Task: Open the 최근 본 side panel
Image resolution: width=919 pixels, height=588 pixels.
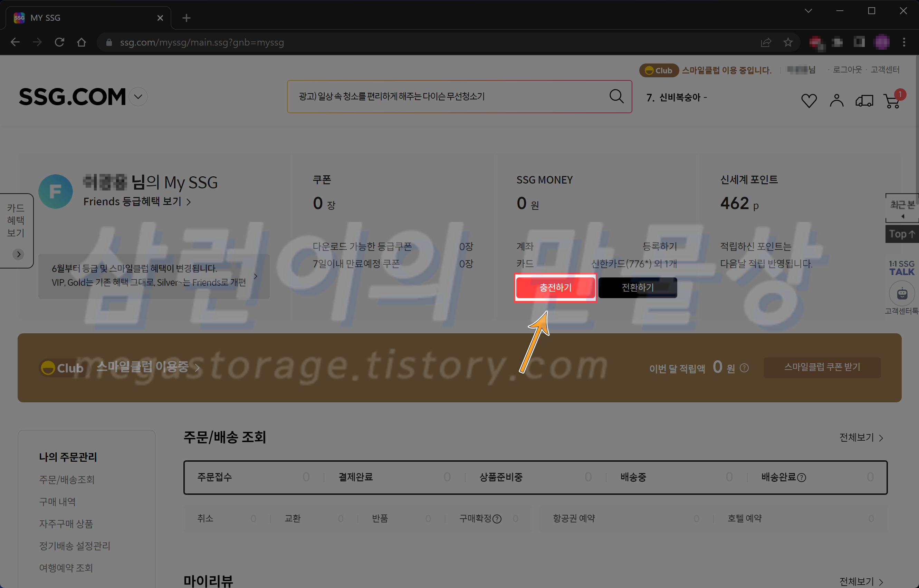Action: coord(902,208)
